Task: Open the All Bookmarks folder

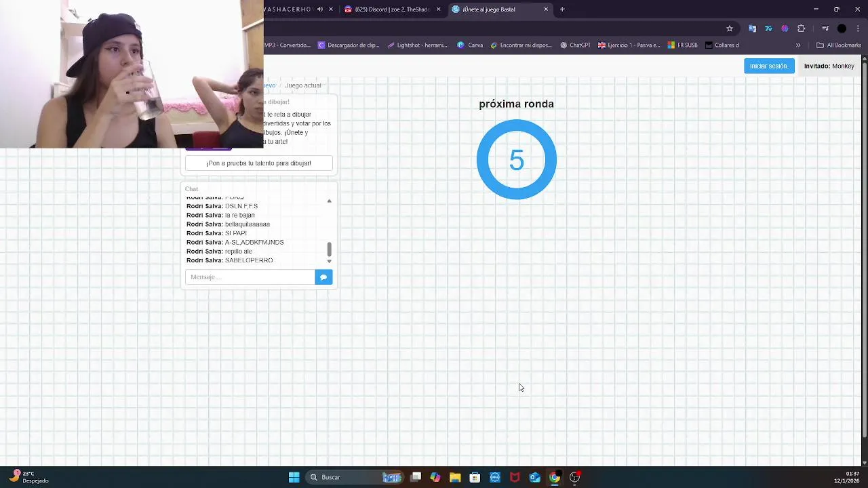Action: coord(839,45)
